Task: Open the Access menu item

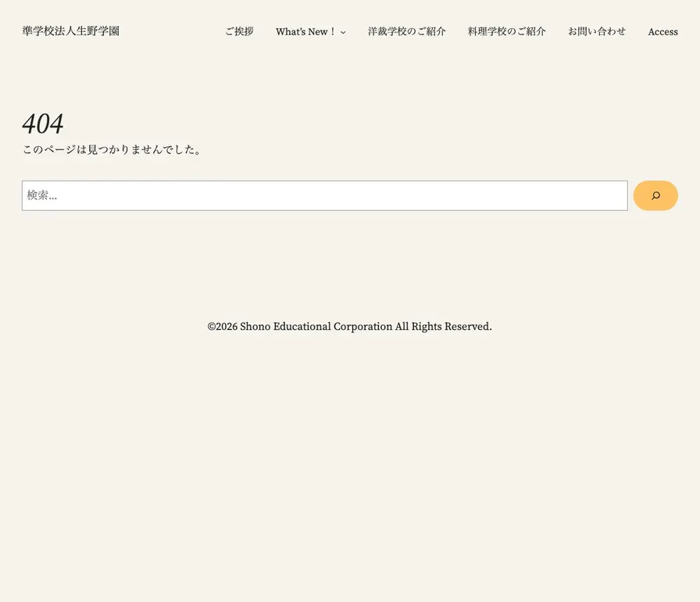Action: click(x=663, y=32)
